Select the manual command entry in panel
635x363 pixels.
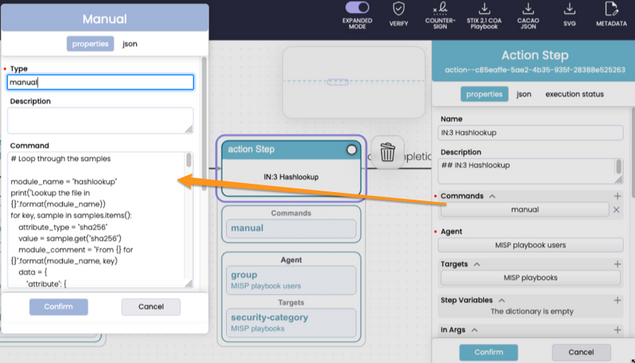[524, 210]
